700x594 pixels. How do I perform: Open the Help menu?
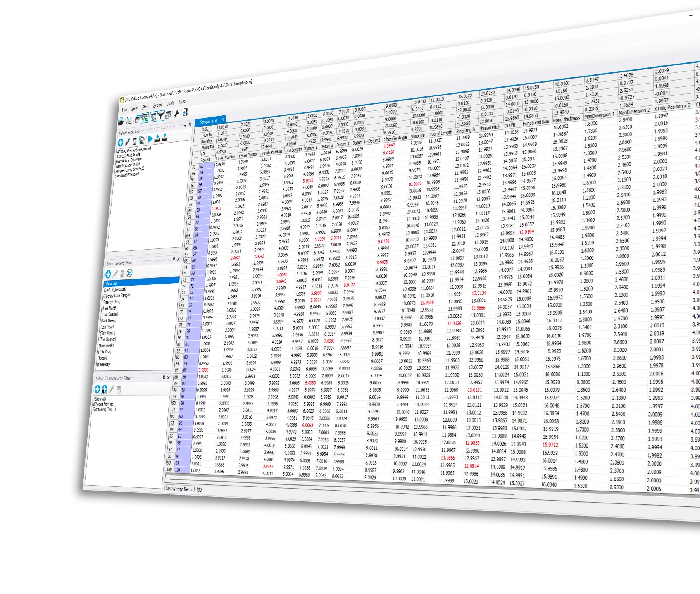(182, 102)
